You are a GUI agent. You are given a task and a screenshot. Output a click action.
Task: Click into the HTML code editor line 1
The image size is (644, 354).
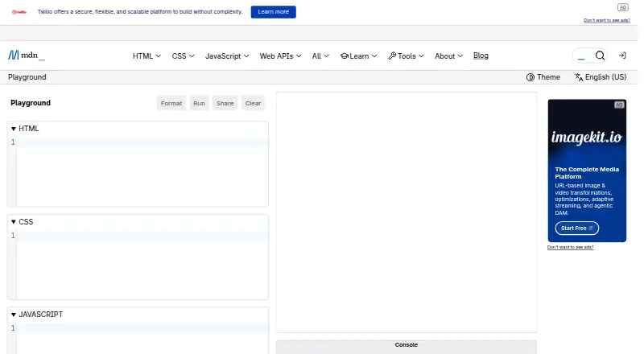142,142
